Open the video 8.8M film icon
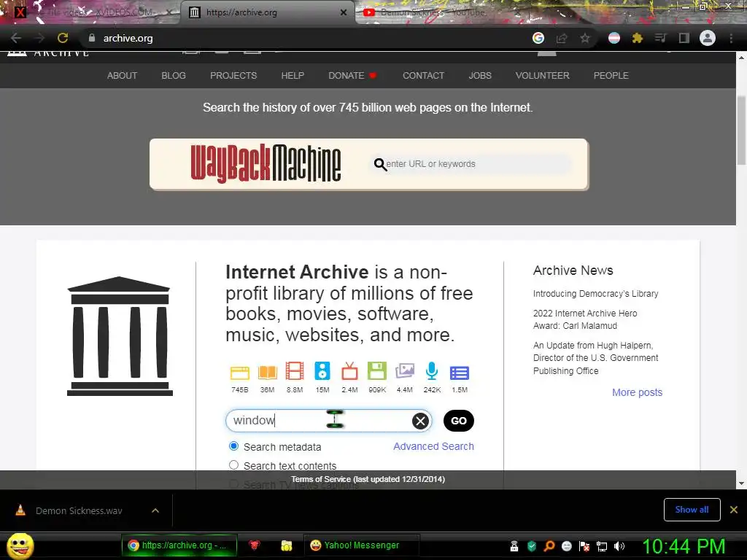Image resolution: width=747 pixels, height=560 pixels. point(295,371)
